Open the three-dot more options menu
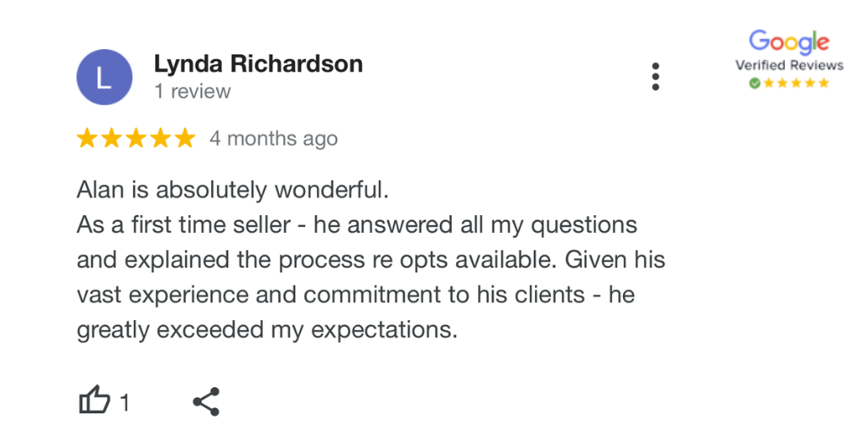This screenshot has height=448, width=868. point(655,76)
